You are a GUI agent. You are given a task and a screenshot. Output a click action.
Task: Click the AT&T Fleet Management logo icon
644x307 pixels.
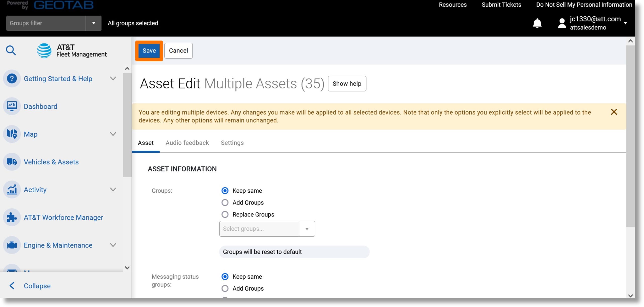[44, 50]
